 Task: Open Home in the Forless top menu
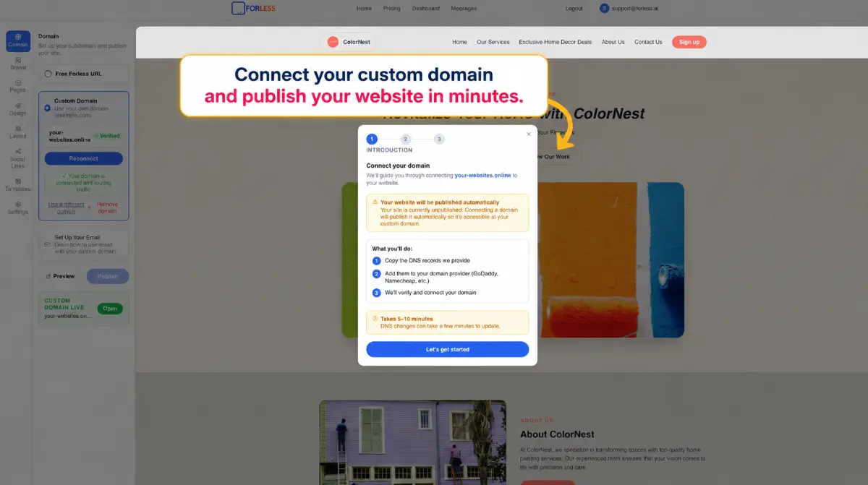coord(364,9)
